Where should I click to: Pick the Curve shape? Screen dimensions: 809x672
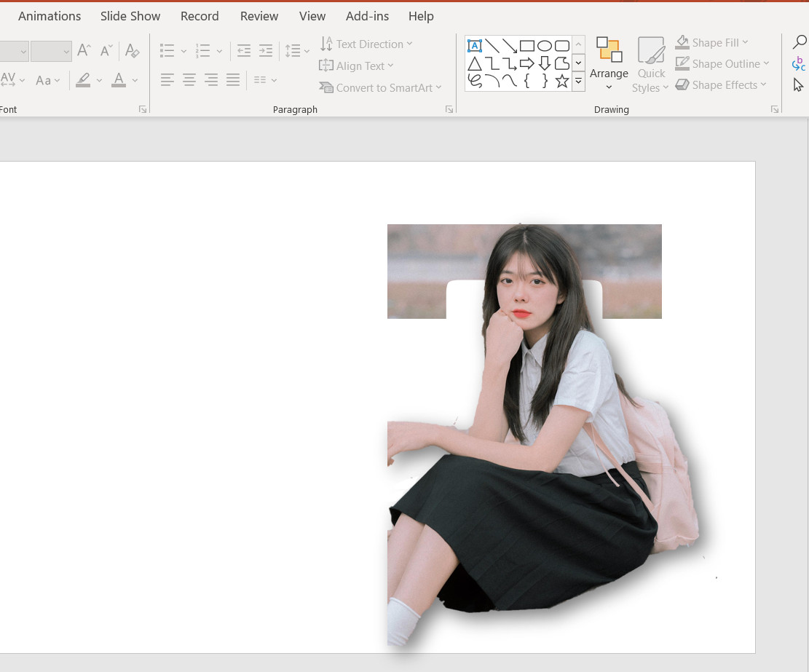coord(510,81)
